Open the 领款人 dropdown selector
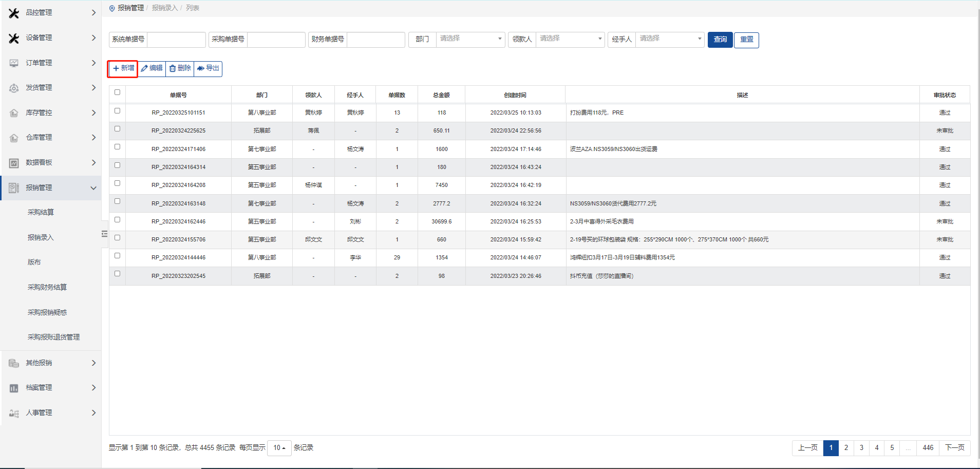Viewport: 980px width, 469px height. pos(570,39)
